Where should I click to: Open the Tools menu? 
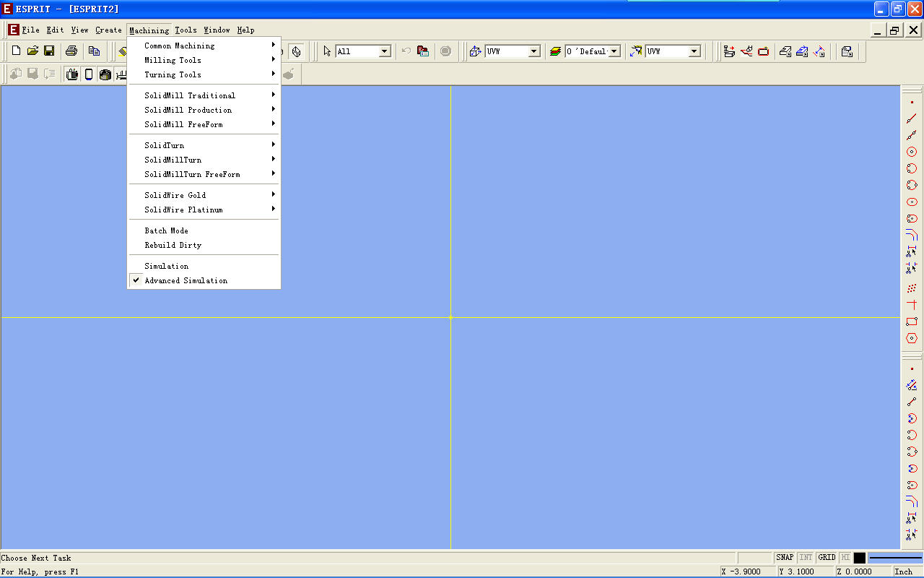tap(186, 30)
